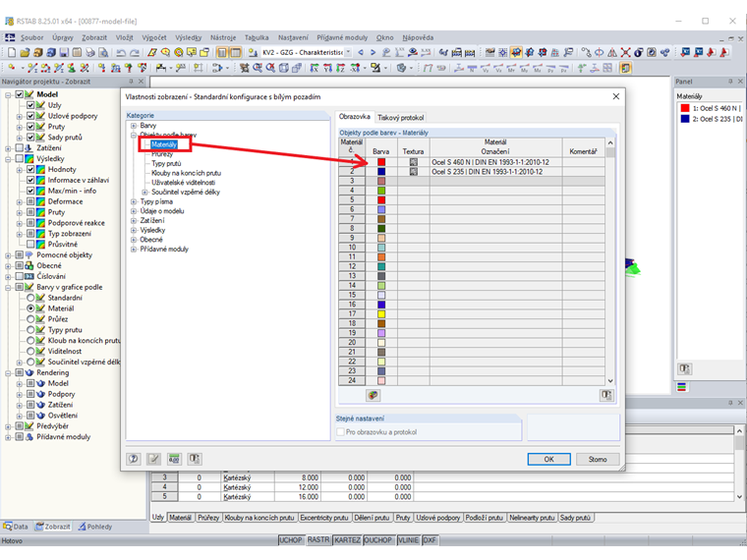This screenshot has height=560, width=747.
Task: Toggle the Uzly checkbox in the navigator
Action: [x=30, y=105]
